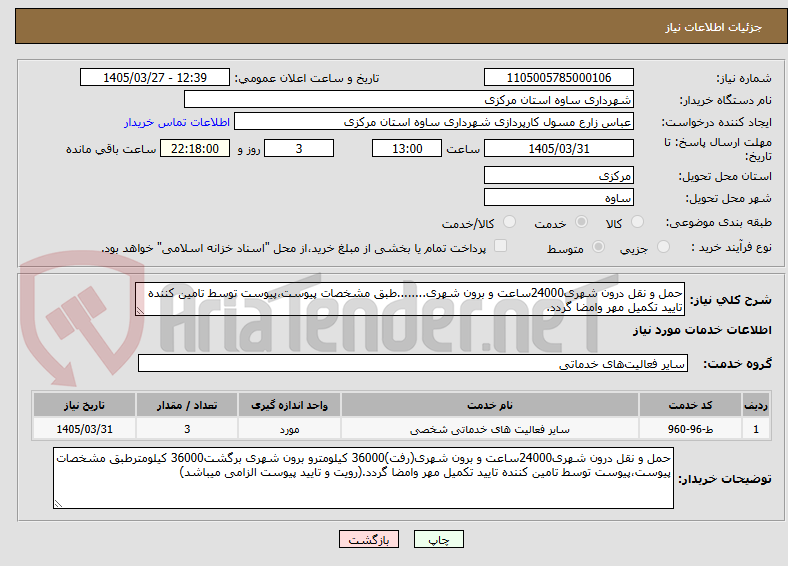Click the بازگشت (back) button
The height and width of the screenshot is (566, 788).
click(368, 539)
